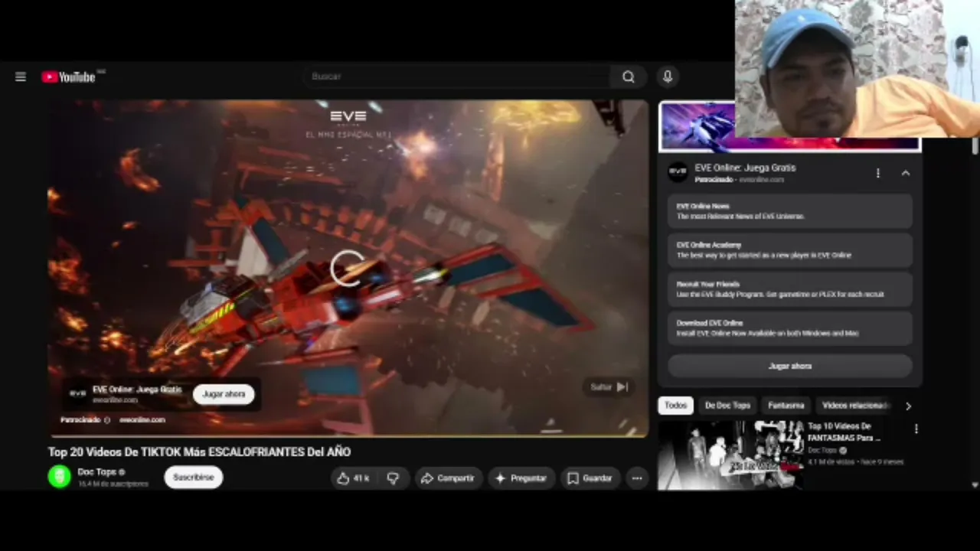Start voice search with the microphone icon
This screenshot has width=980, height=551.
[668, 77]
